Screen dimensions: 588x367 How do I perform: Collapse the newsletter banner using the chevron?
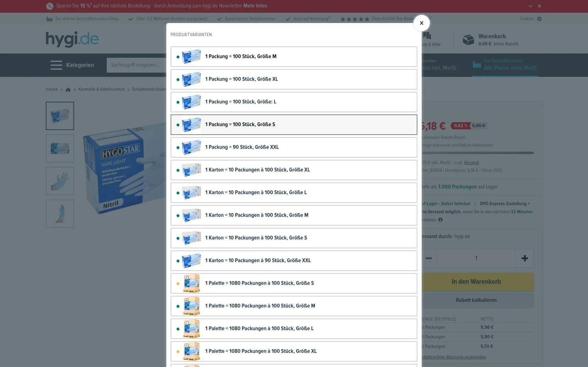[x=531, y=6]
